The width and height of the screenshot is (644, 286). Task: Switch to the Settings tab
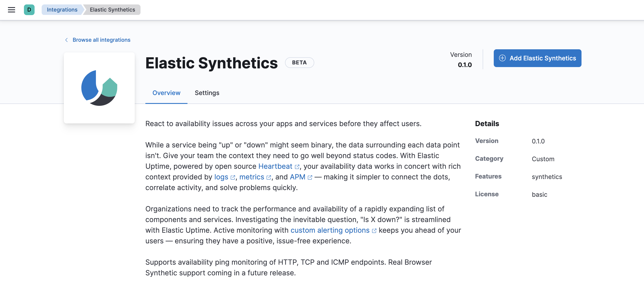pos(207,93)
